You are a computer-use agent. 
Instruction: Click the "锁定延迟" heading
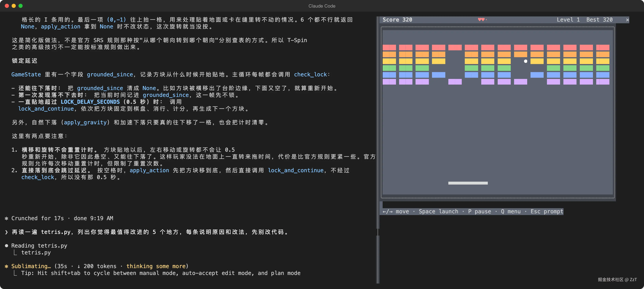(x=24, y=61)
